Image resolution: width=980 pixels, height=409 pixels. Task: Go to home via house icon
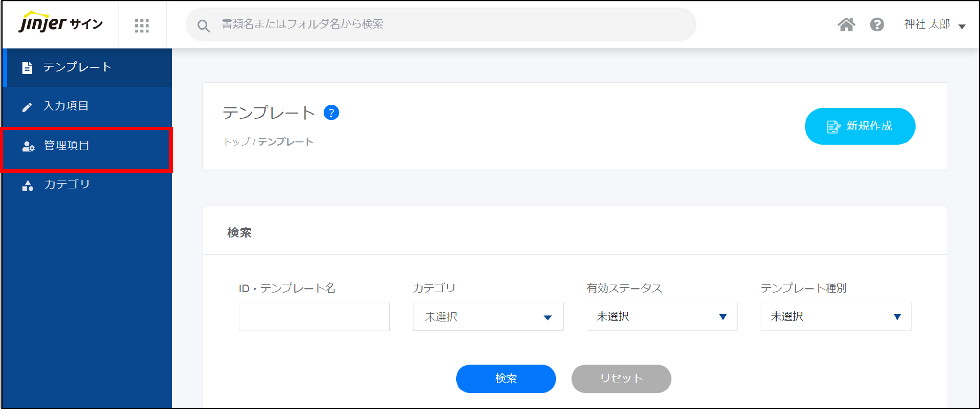(x=846, y=25)
